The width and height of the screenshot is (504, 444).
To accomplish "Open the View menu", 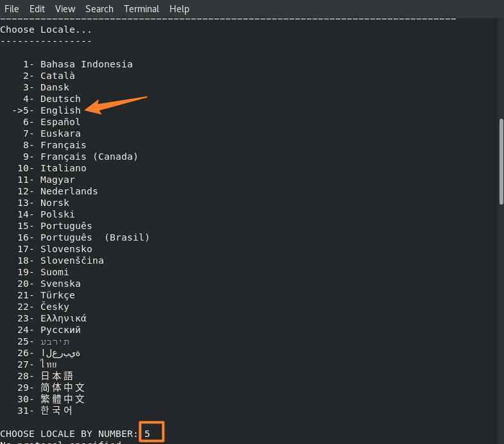I will click(65, 9).
